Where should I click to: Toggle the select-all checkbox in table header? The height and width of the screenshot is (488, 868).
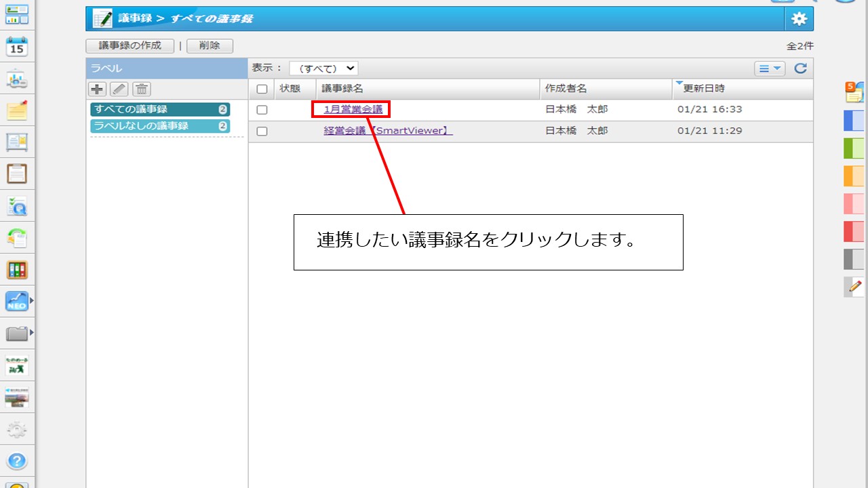(x=262, y=89)
